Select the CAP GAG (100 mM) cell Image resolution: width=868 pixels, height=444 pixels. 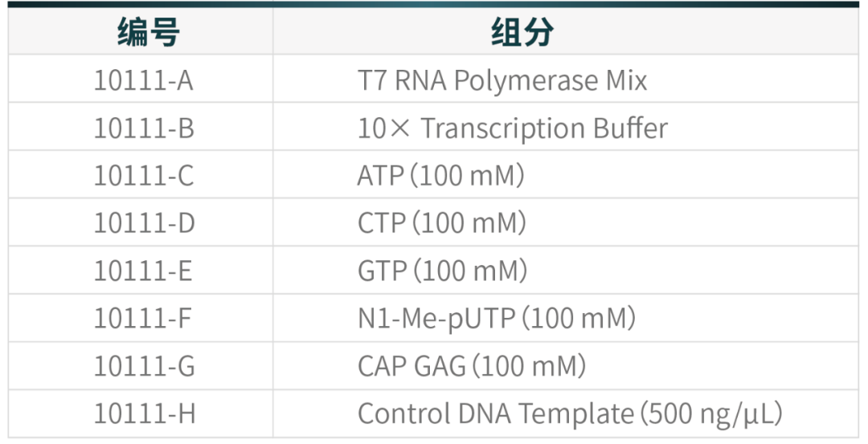point(566,365)
